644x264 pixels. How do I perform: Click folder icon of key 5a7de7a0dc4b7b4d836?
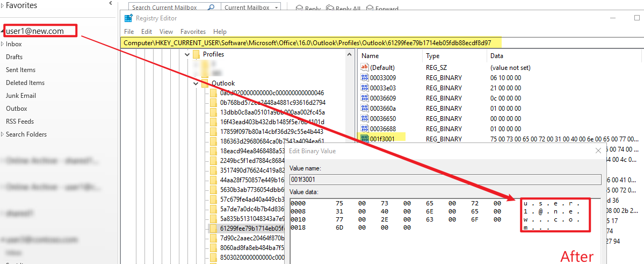213,209
